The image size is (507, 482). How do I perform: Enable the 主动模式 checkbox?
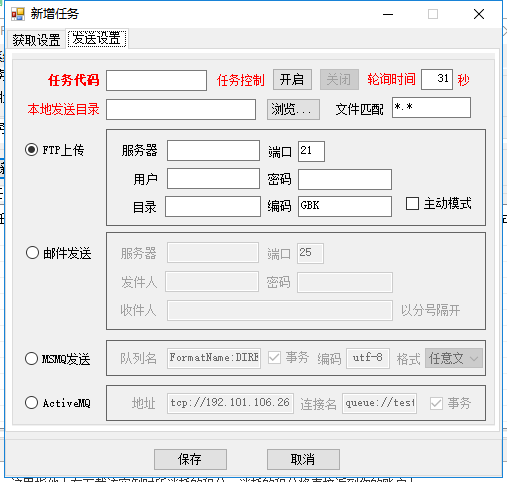point(412,203)
